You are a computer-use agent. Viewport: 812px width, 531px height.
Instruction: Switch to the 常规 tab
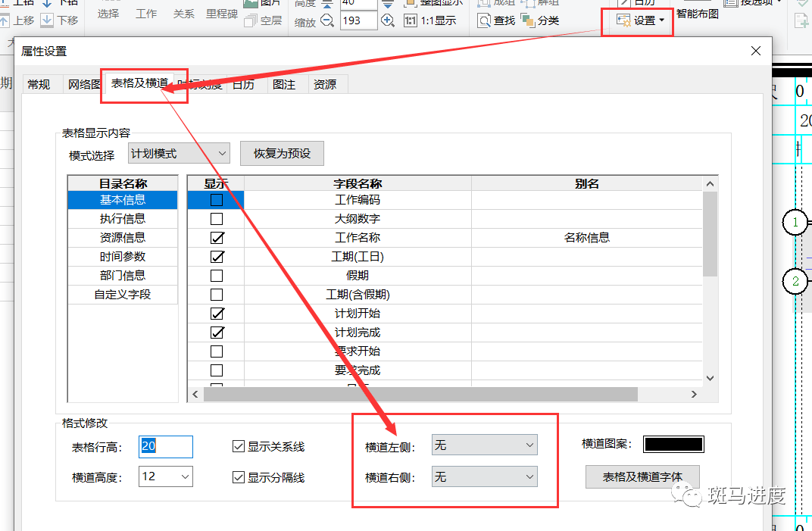[39, 84]
